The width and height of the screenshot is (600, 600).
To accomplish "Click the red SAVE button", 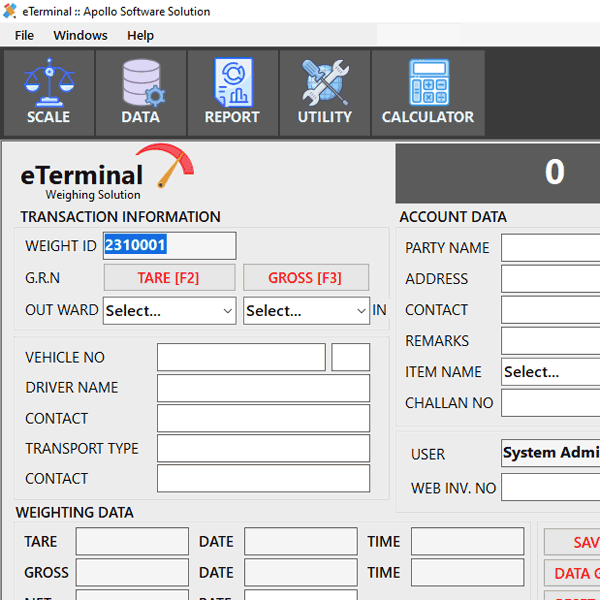I will coord(572,542).
